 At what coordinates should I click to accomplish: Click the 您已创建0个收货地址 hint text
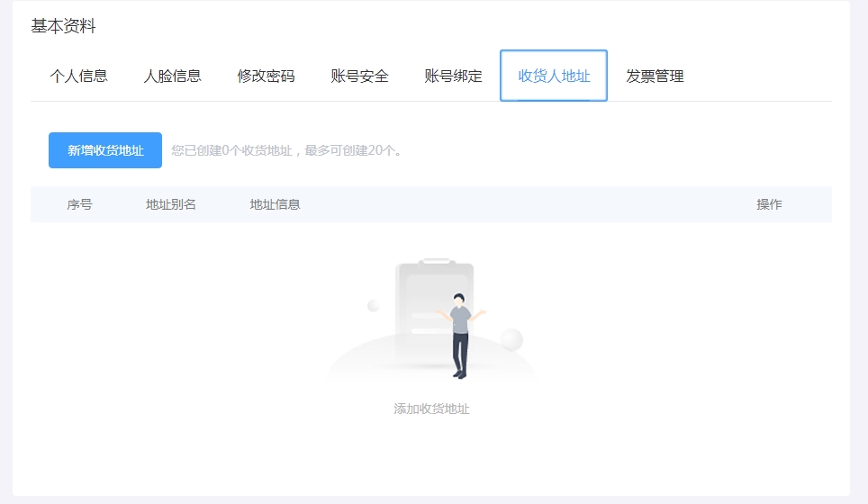tap(286, 150)
